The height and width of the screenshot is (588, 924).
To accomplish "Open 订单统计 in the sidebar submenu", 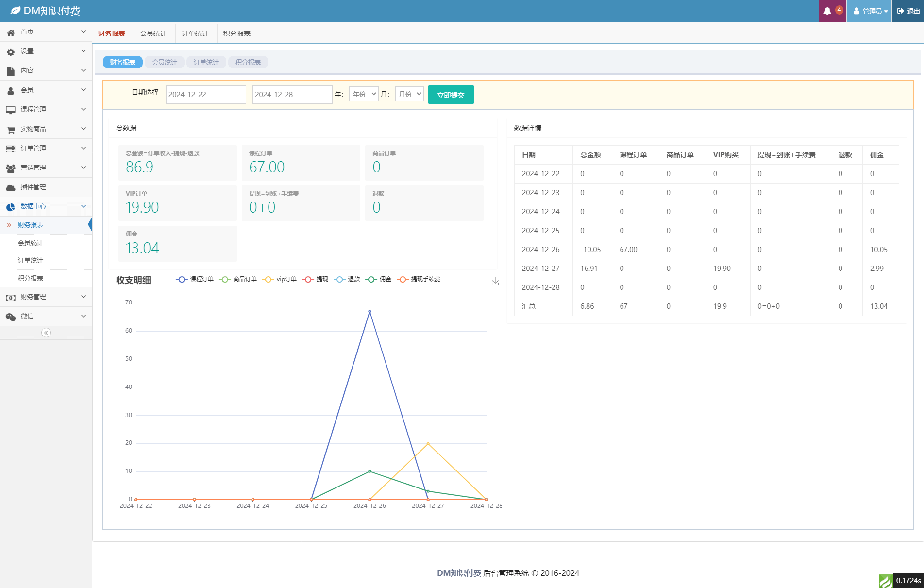I will 31,261.
